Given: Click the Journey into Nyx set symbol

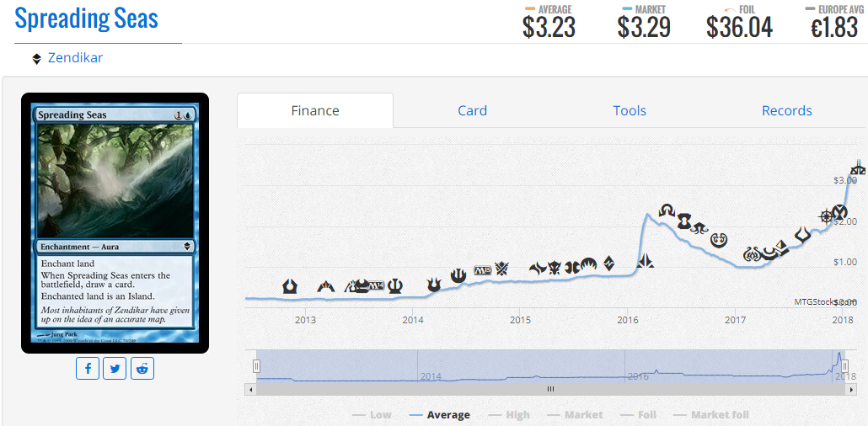Looking at the screenshot, I should [x=458, y=274].
